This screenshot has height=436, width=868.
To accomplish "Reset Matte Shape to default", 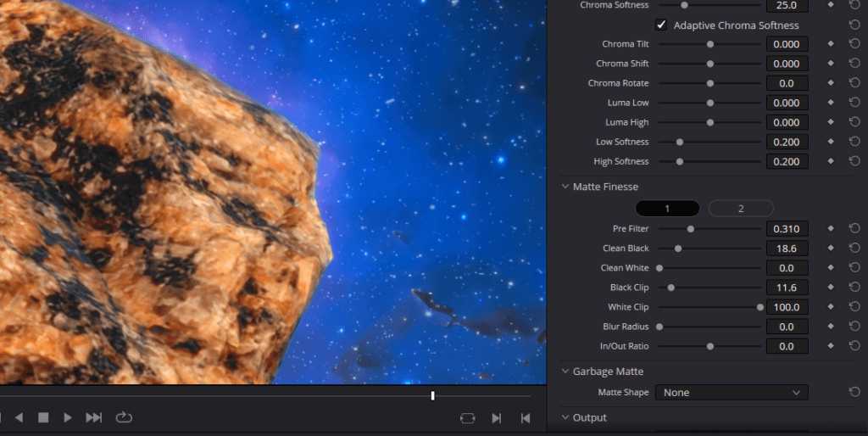I will 854,392.
